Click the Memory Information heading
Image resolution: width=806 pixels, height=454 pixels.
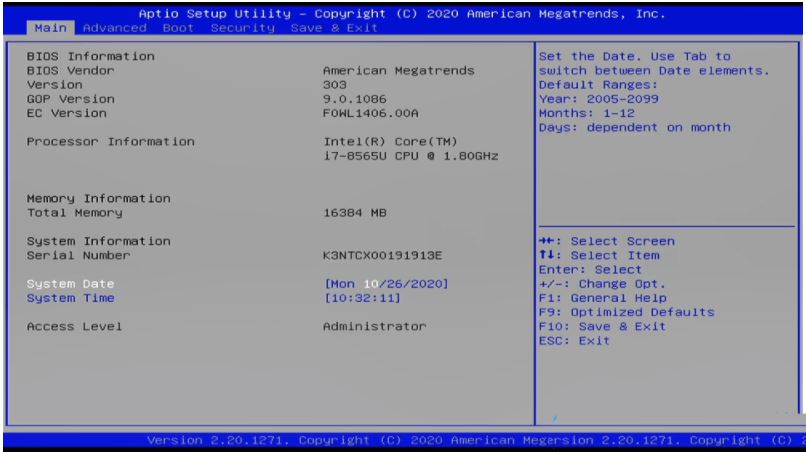point(99,198)
